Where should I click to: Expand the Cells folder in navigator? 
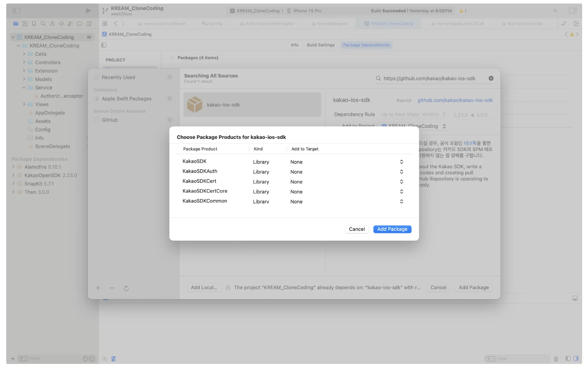pos(24,54)
